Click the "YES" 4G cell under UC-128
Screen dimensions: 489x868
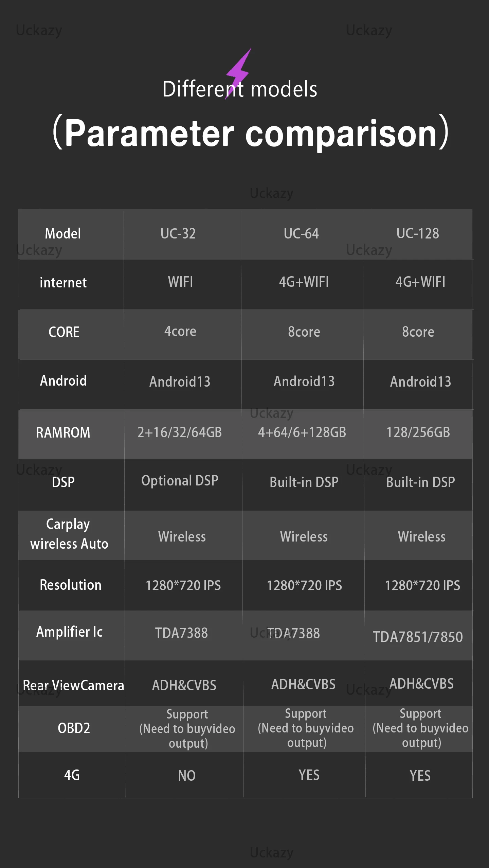pyautogui.click(x=420, y=776)
